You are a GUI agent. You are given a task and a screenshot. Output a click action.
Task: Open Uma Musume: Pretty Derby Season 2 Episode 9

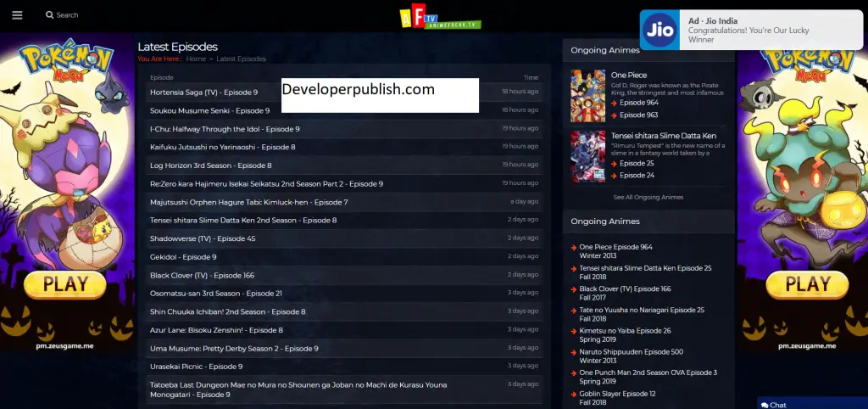[234, 349]
